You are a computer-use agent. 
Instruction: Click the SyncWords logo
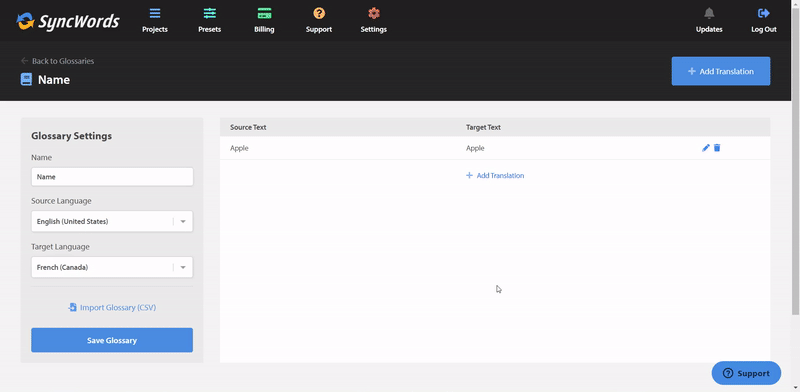coord(68,21)
